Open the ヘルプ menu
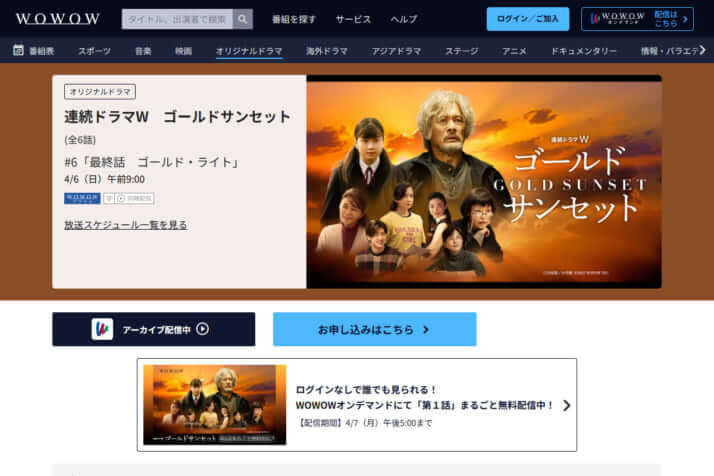The width and height of the screenshot is (714, 476). pyautogui.click(x=403, y=19)
